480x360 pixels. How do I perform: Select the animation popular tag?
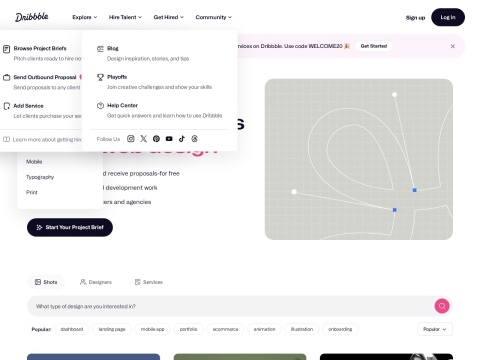(x=264, y=329)
